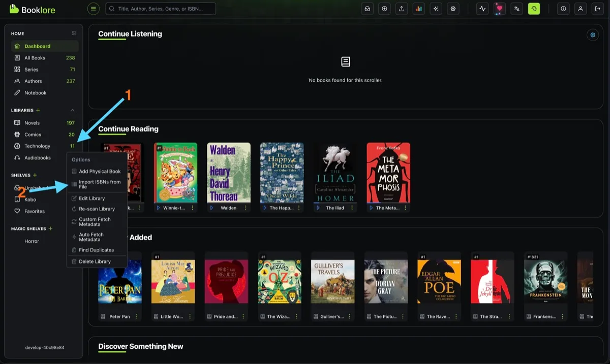Open the user profile icon

tap(581, 9)
